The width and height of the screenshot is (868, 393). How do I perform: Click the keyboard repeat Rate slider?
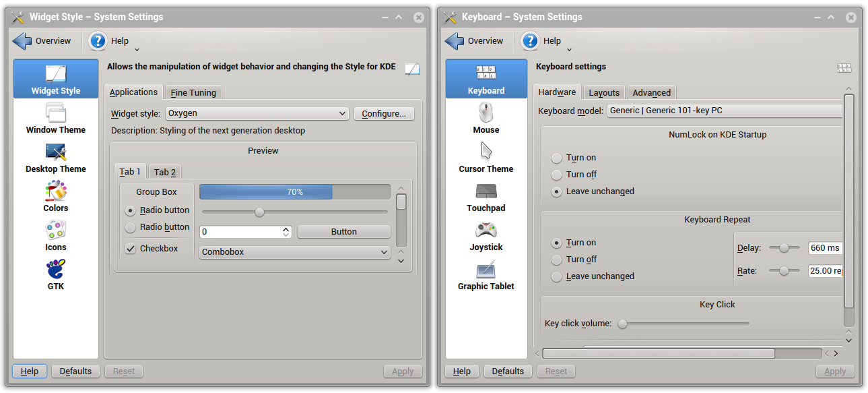coord(784,271)
